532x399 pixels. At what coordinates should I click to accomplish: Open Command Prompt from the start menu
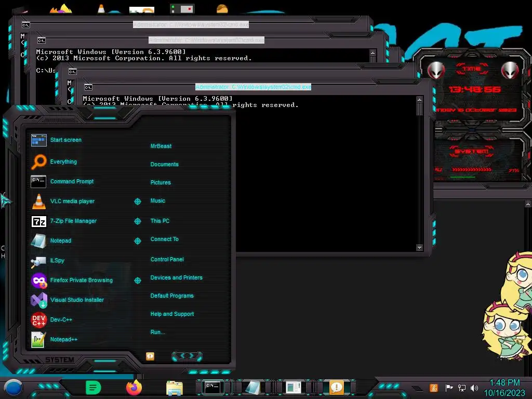(62, 181)
